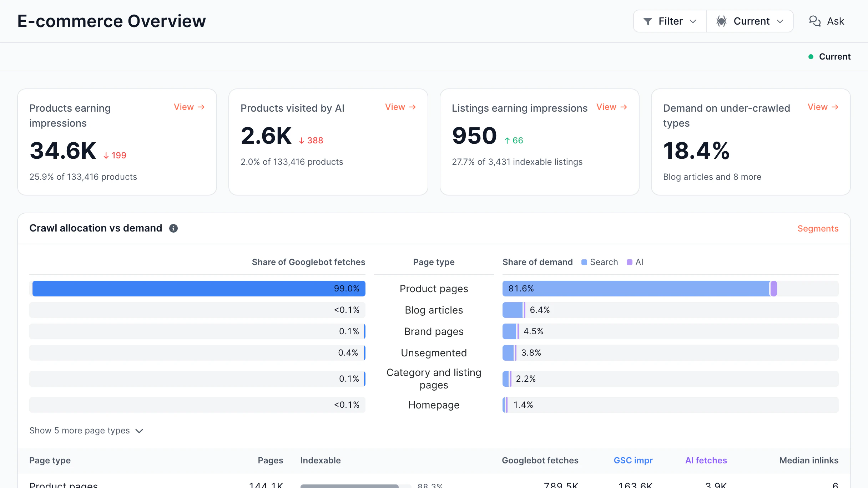Click the 6.4% Blog articles demand bar
The height and width of the screenshot is (488, 868).
point(514,310)
